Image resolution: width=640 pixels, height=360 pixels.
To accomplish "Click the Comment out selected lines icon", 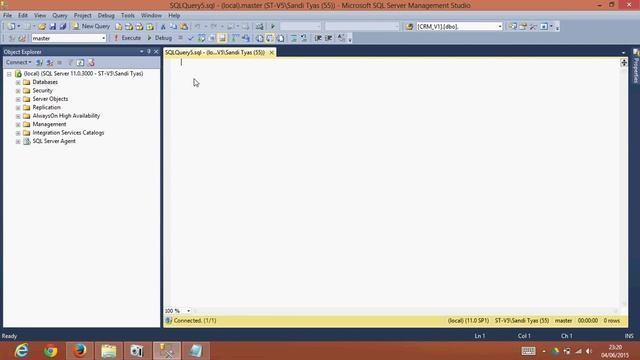I will coord(293,38).
